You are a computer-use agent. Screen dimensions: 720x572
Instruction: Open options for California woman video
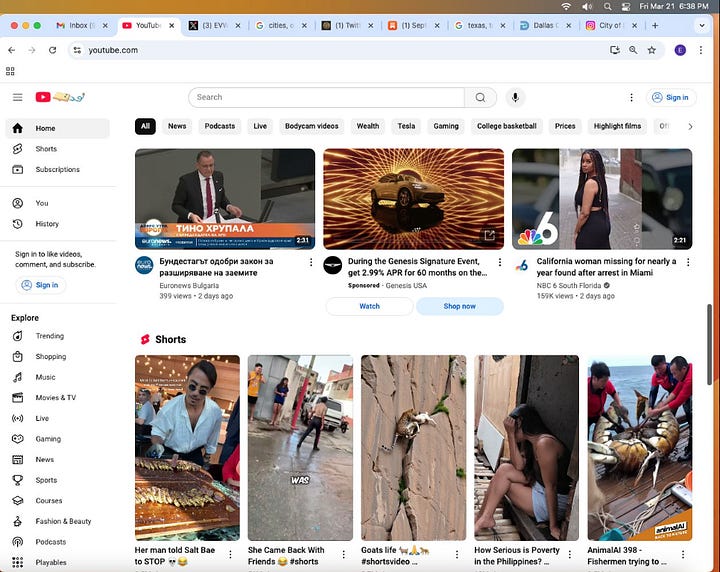tap(688, 262)
